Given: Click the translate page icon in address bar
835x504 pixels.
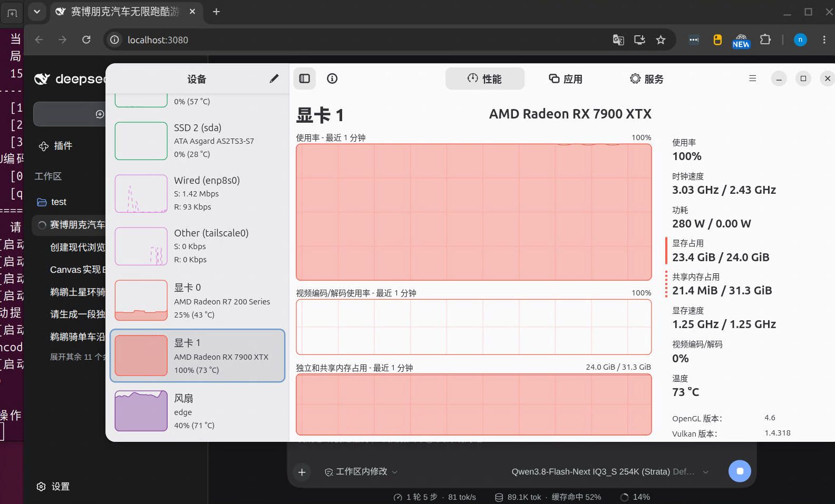Looking at the screenshot, I should click(x=618, y=39).
